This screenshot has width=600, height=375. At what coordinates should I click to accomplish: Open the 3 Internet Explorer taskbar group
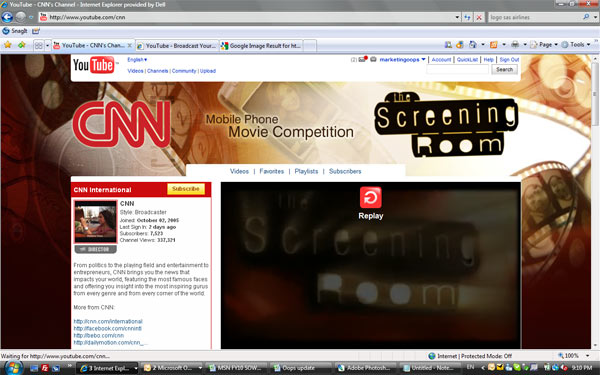pyautogui.click(x=107, y=368)
